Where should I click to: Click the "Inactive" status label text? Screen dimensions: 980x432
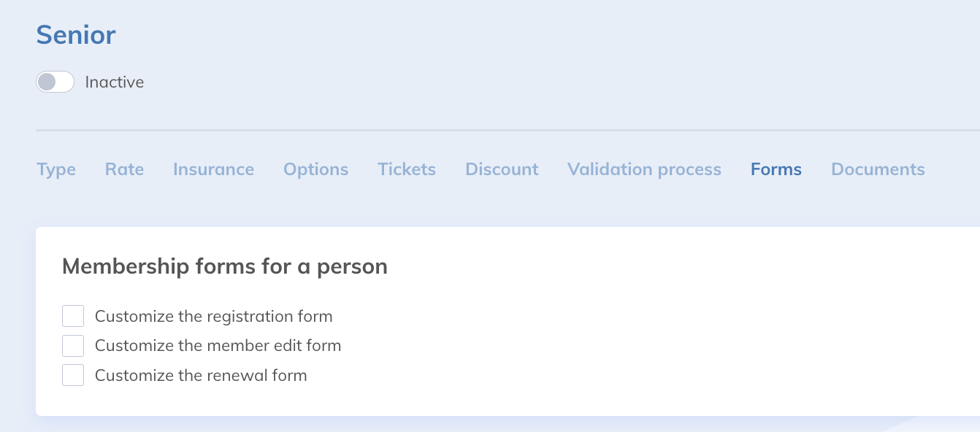pos(115,82)
